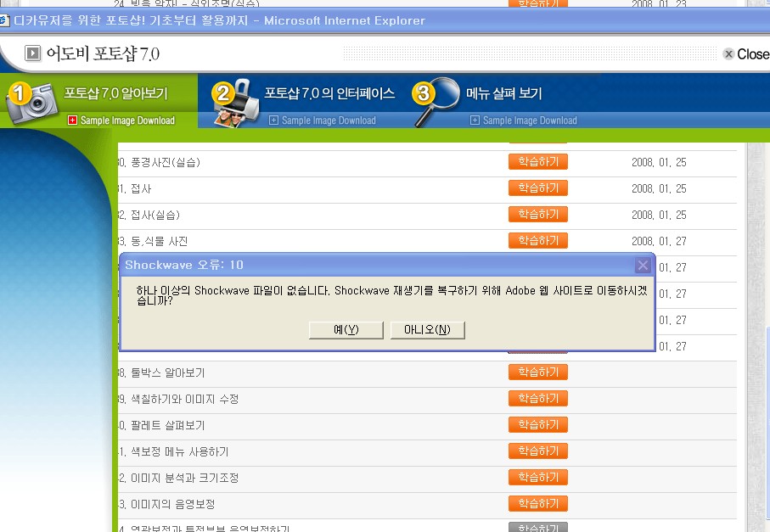
Task: Select the 색칠하기와 이미지 수정 lesson title
Action: (184, 399)
